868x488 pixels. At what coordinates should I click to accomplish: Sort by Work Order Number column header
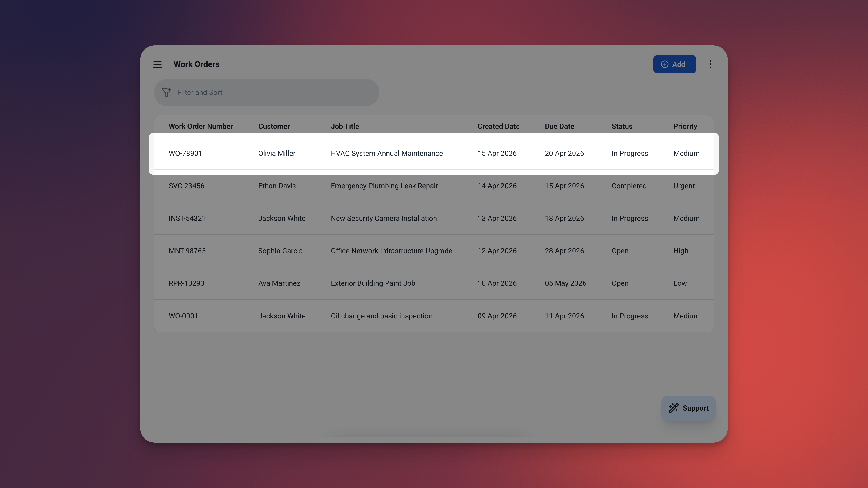point(201,126)
